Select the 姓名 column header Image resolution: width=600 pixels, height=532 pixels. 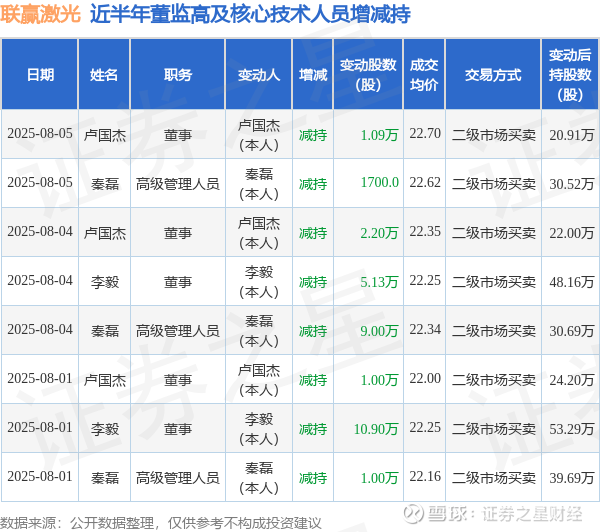[x=104, y=75]
